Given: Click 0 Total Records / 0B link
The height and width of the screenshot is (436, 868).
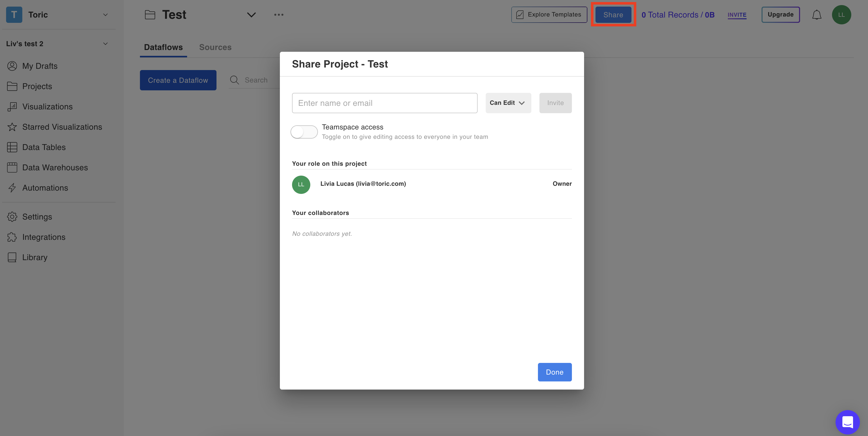Looking at the screenshot, I should 678,15.
